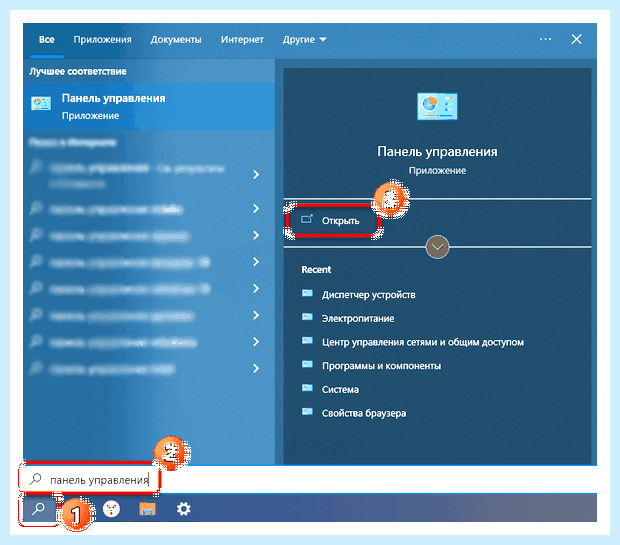
Task: Open recent item Электропитание
Action: pos(358,318)
